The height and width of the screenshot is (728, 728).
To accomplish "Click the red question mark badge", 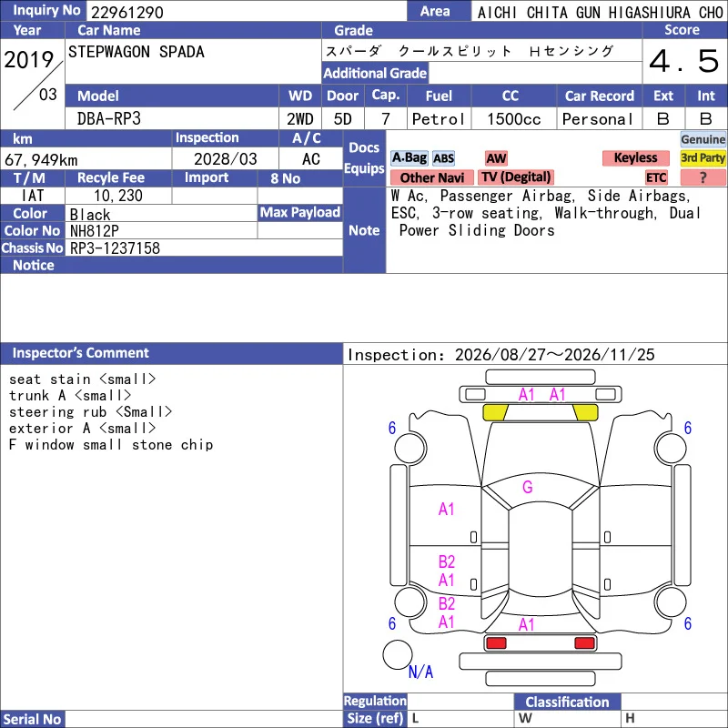I will [703, 177].
